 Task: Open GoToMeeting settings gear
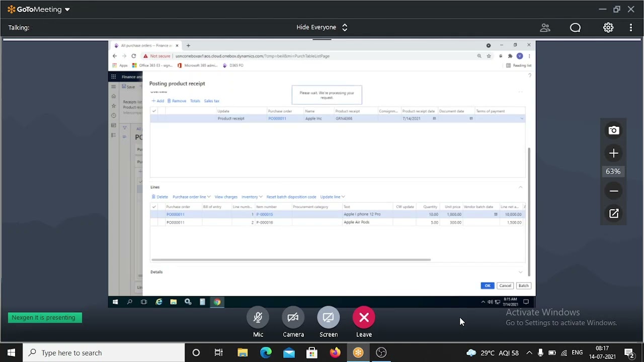608,28
